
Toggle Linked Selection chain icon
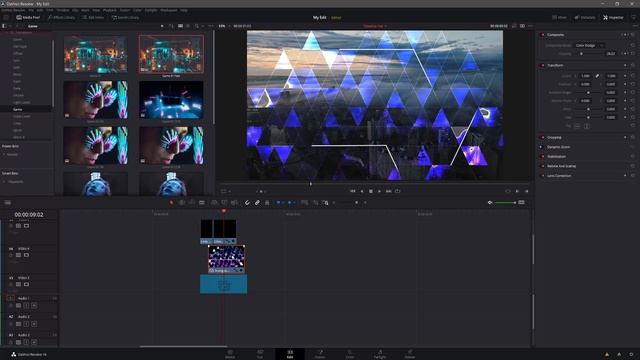(257, 202)
